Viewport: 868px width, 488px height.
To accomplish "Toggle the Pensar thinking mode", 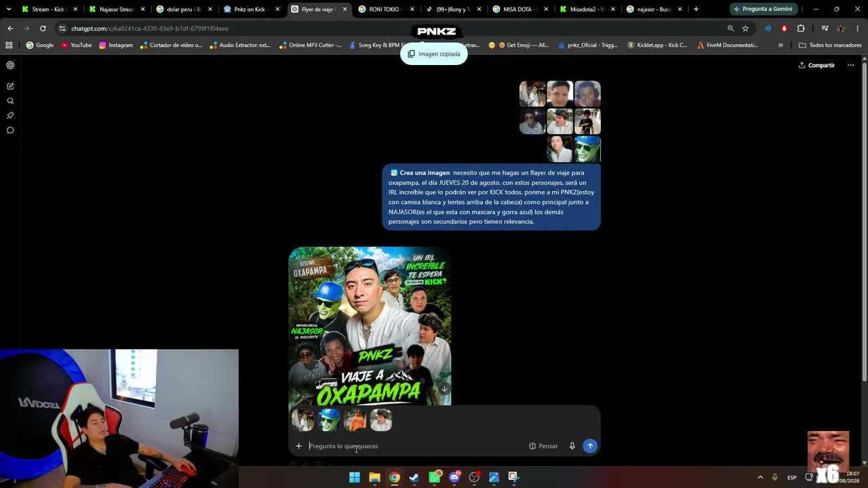I will (x=543, y=446).
